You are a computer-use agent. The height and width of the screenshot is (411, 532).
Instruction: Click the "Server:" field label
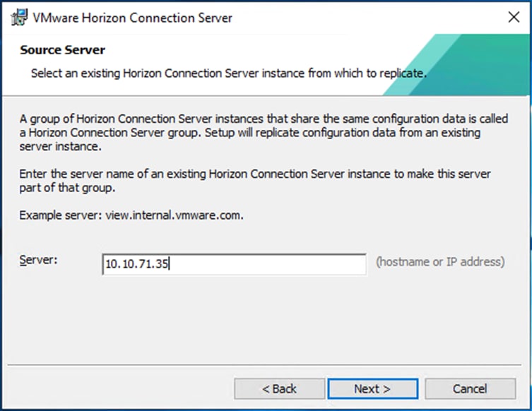[38, 261]
